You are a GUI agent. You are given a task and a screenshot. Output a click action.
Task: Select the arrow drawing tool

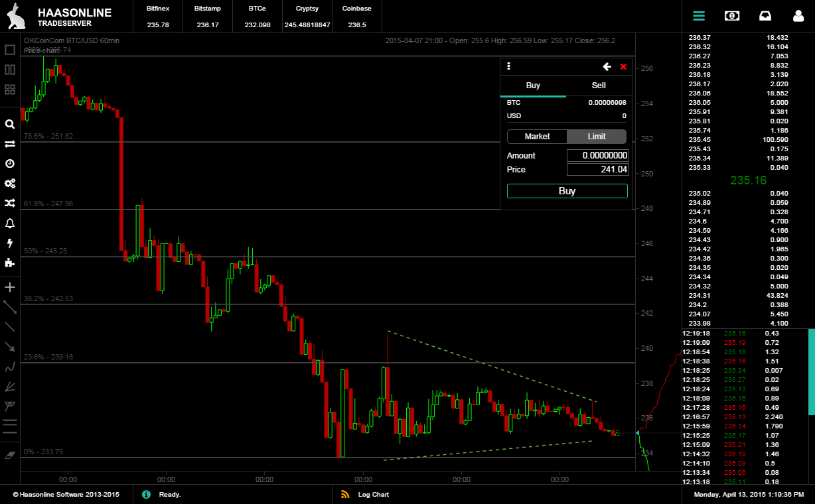click(x=10, y=346)
